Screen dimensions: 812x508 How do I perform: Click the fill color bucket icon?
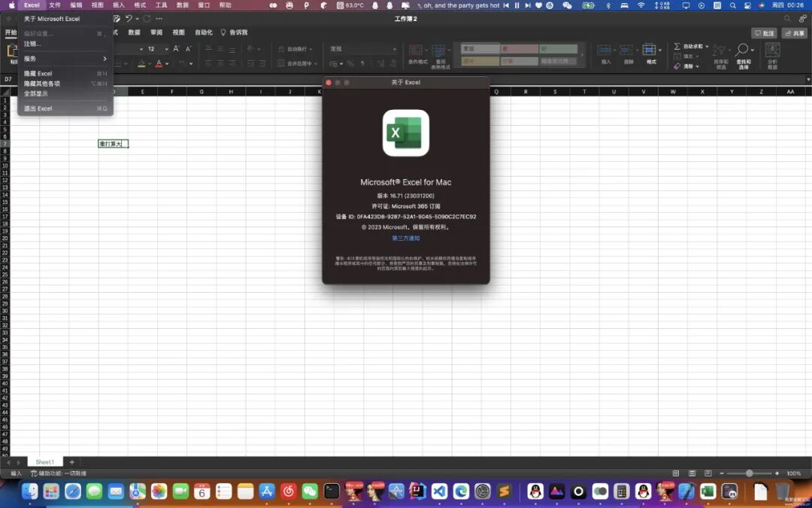tap(141, 64)
